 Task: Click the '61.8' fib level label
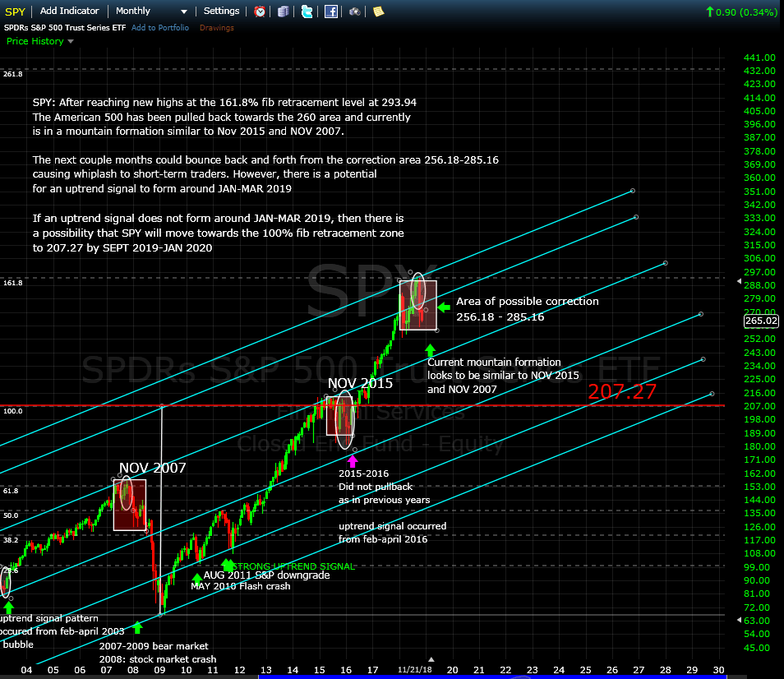pos(11,491)
